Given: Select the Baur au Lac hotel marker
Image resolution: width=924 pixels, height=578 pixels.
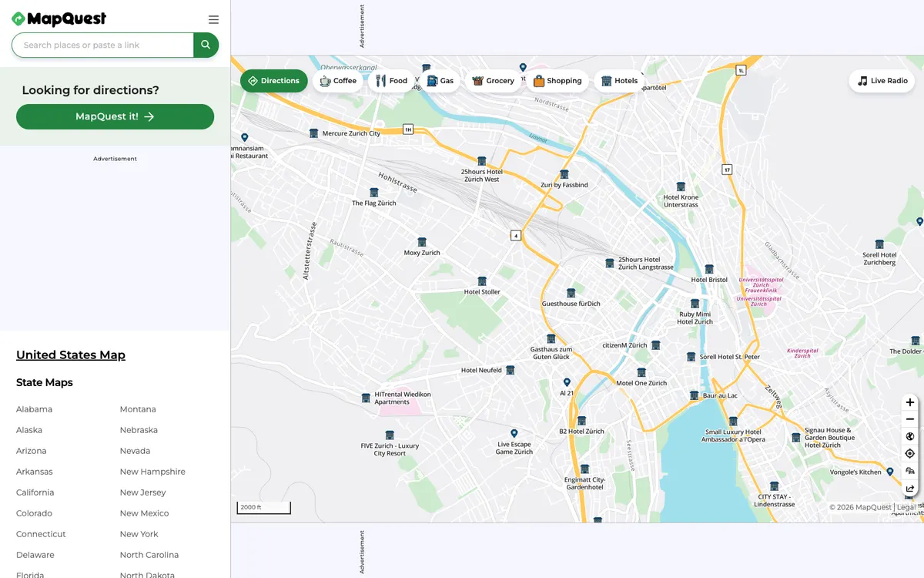Looking at the screenshot, I should (x=694, y=395).
